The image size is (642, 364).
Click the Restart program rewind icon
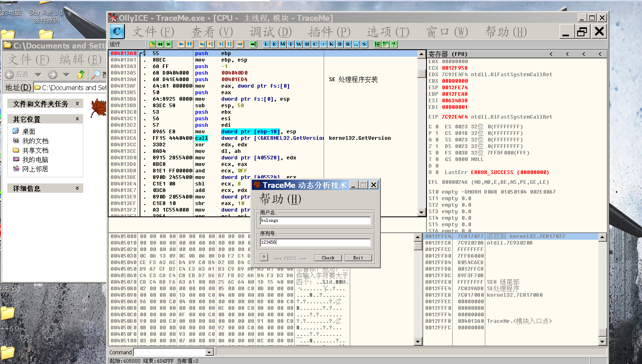pos(160,44)
